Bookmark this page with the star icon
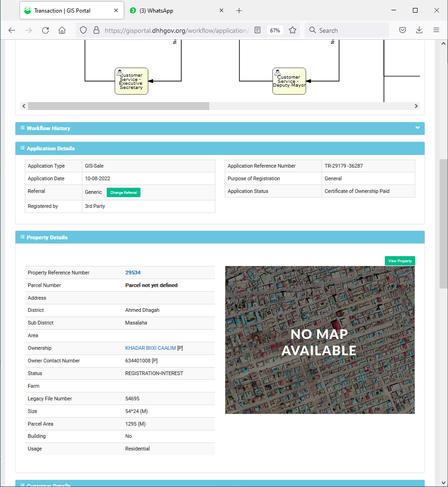This screenshot has height=487, width=448. (x=293, y=30)
